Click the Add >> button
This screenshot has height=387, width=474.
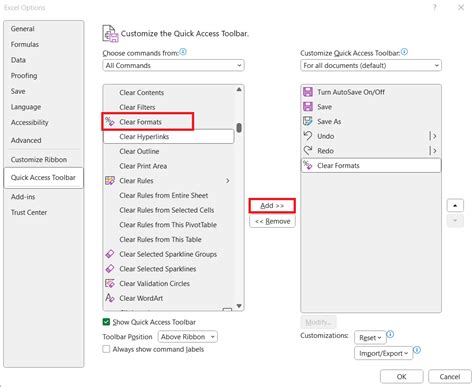(272, 206)
